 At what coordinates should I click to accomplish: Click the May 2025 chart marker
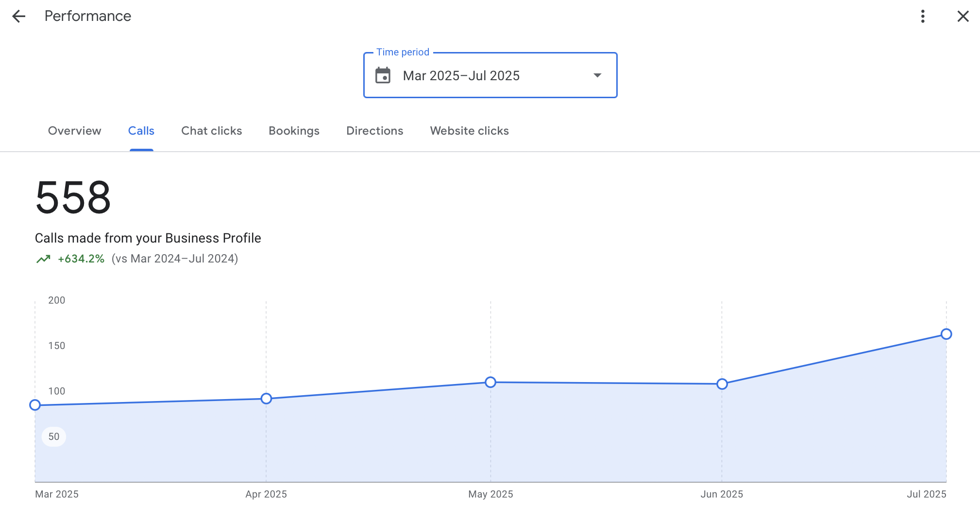click(490, 382)
